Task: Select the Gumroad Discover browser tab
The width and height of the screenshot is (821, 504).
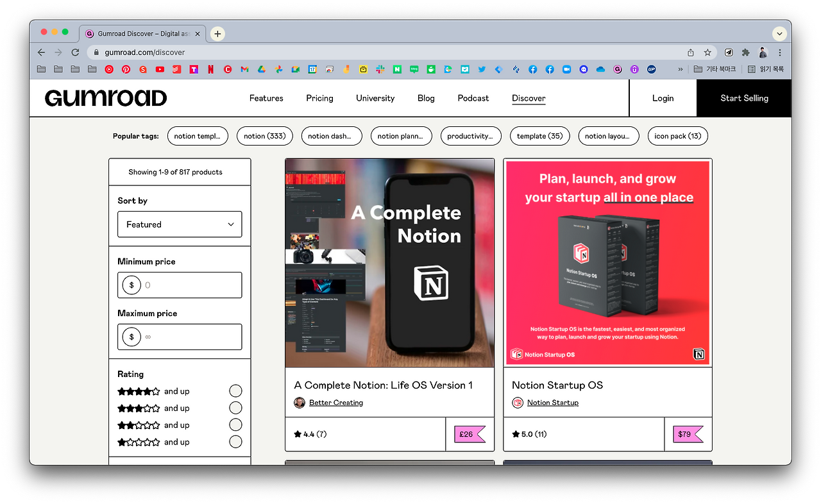Action: tap(143, 34)
